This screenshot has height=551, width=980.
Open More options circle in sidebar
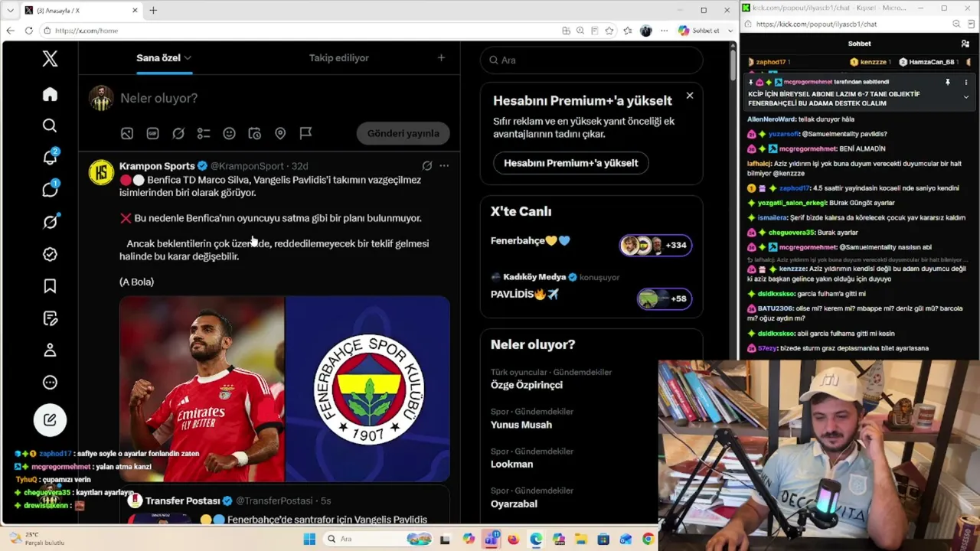(x=50, y=383)
